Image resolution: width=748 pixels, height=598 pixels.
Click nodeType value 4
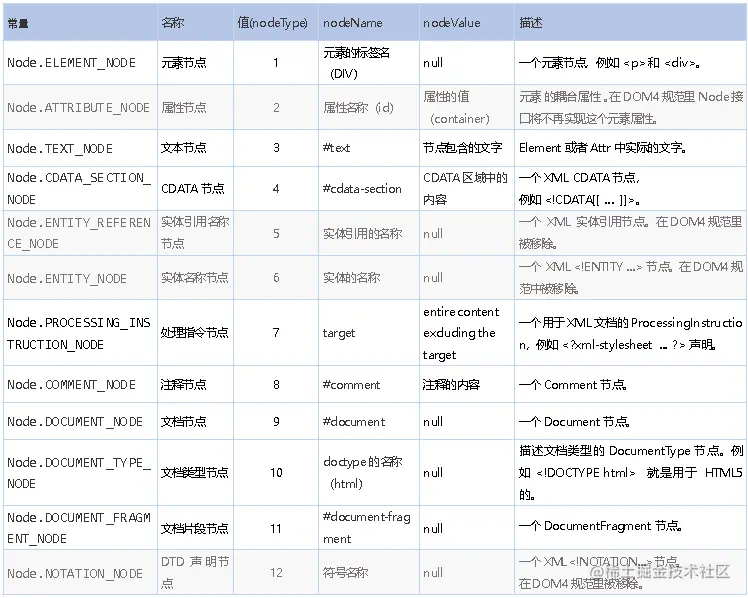click(x=276, y=188)
